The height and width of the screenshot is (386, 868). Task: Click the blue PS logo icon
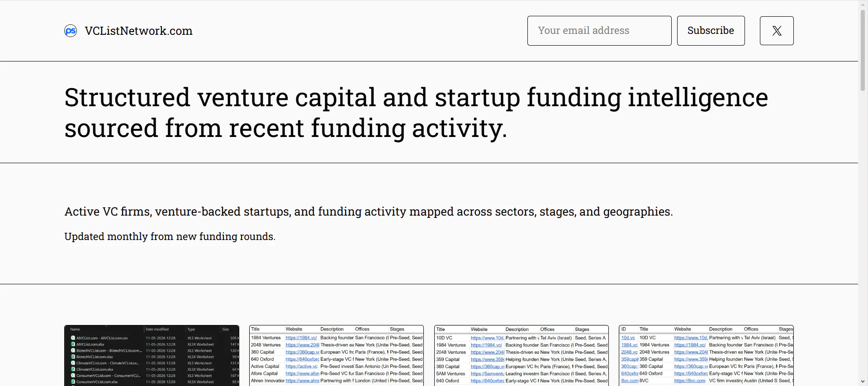click(71, 31)
